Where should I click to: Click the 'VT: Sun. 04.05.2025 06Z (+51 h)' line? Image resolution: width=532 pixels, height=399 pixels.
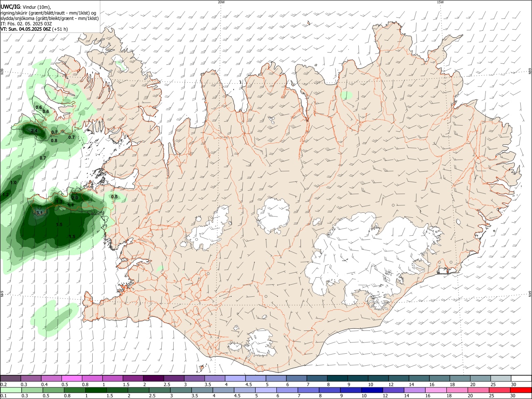coord(34,29)
